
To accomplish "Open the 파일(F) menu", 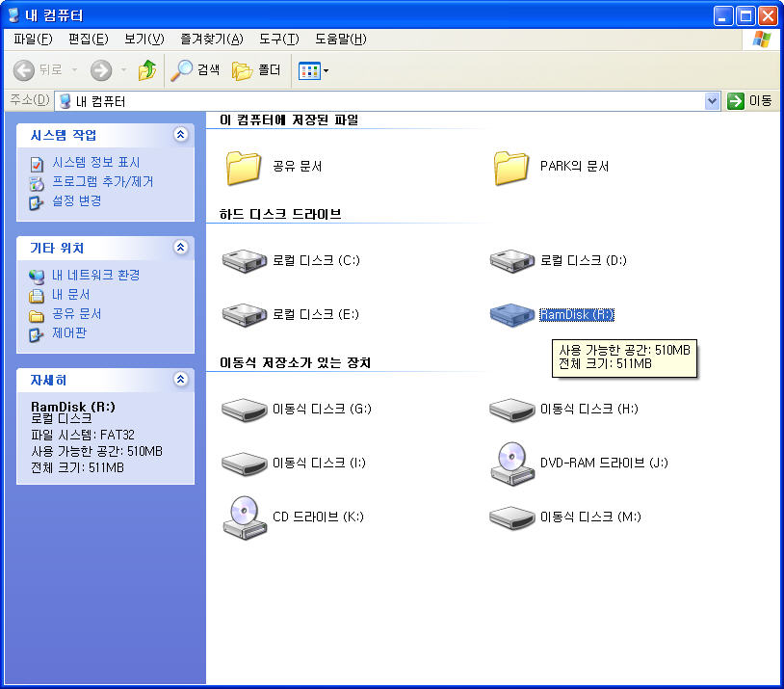I will tap(33, 40).
